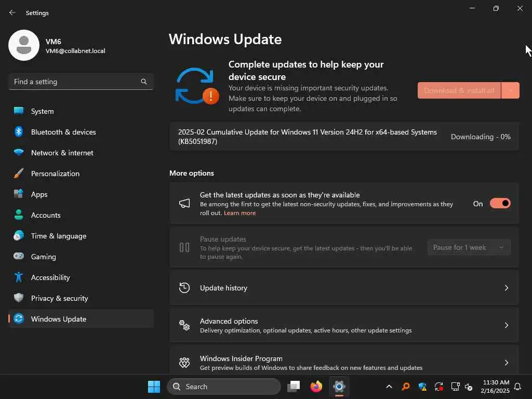This screenshot has width=532, height=399.
Task: Click the Settings gear icon in taskbar
Action: [x=339, y=387]
